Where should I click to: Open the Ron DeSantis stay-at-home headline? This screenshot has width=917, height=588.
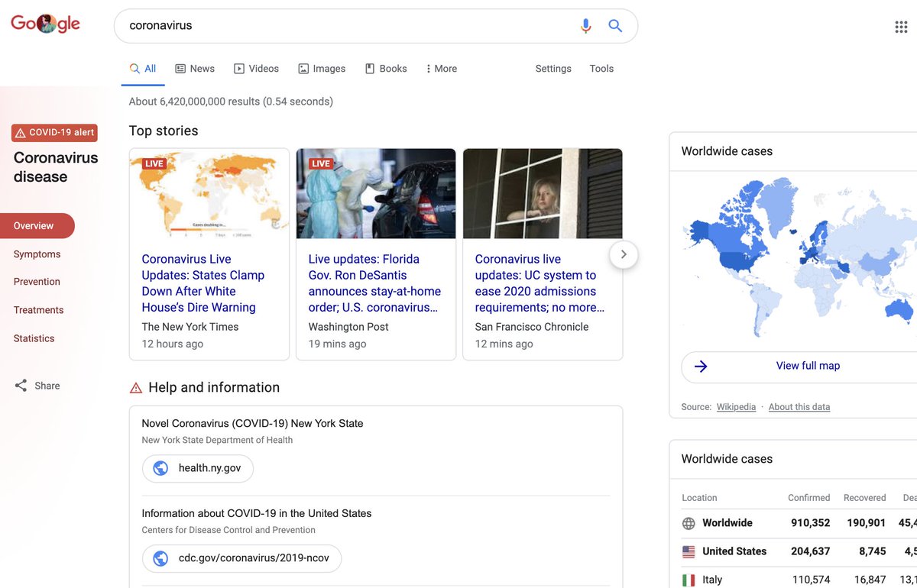pyautogui.click(x=374, y=283)
